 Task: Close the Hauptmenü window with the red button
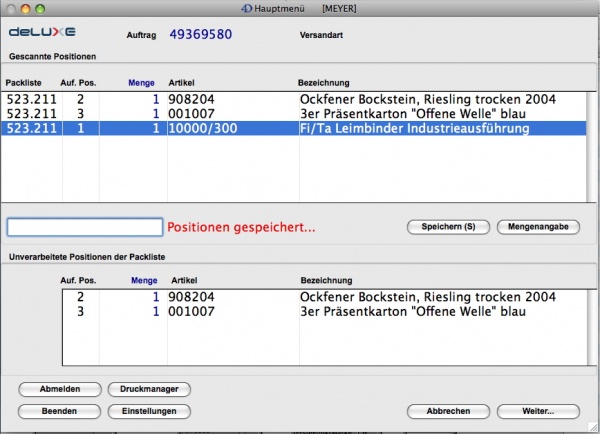(x=9, y=7)
